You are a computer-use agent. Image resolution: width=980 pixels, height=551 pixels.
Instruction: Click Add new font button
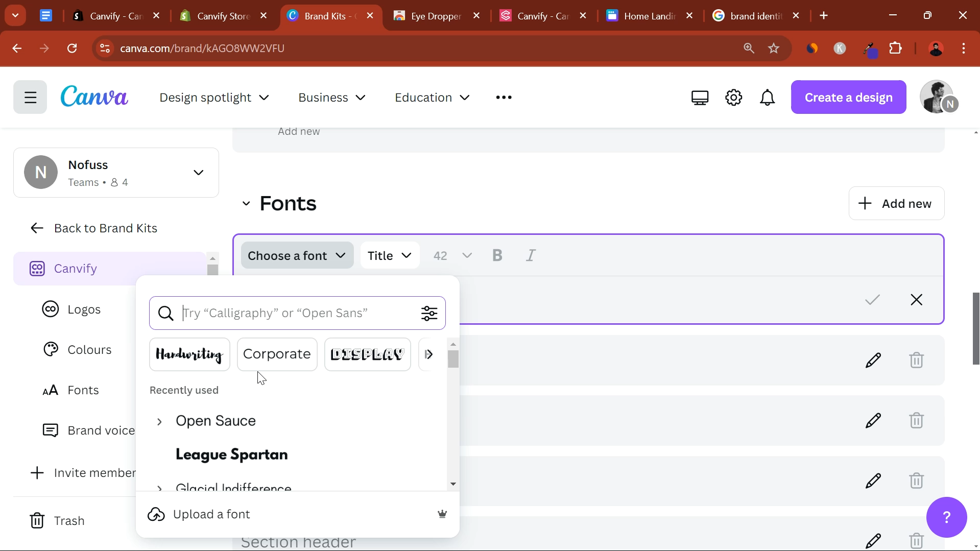tap(896, 204)
